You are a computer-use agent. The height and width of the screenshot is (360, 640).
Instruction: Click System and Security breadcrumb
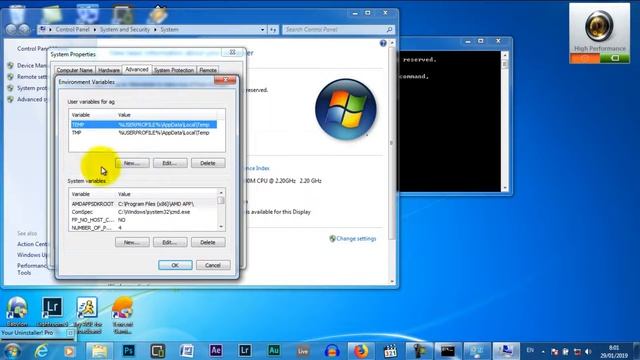click(124, 29)
